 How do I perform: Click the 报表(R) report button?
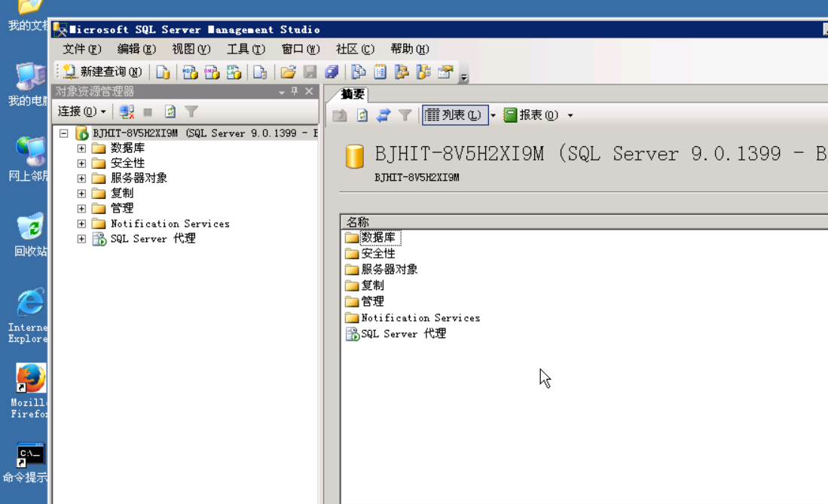click(531, 115)
